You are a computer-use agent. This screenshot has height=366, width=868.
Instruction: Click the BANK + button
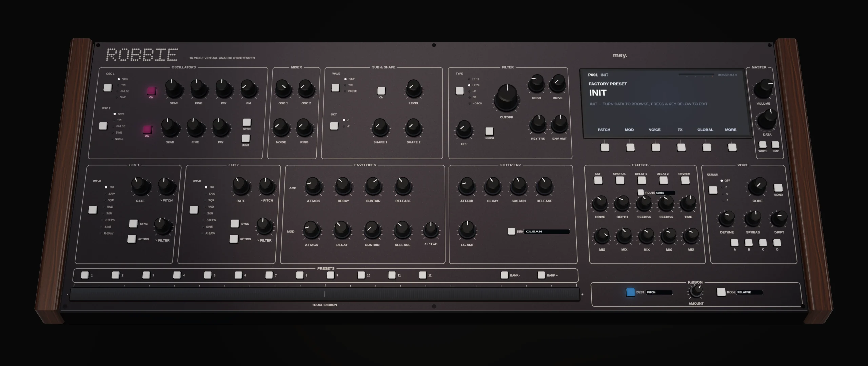tap(541, 275)
